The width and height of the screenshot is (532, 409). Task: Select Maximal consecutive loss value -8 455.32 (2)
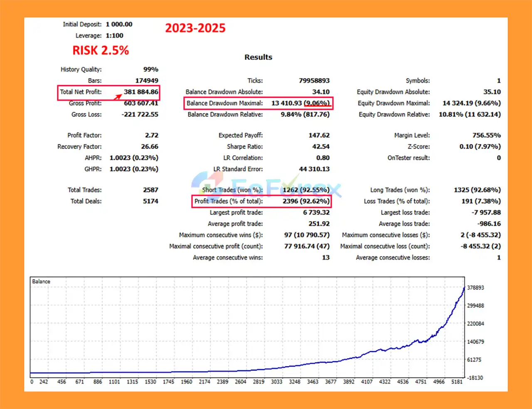pos(480,246)
